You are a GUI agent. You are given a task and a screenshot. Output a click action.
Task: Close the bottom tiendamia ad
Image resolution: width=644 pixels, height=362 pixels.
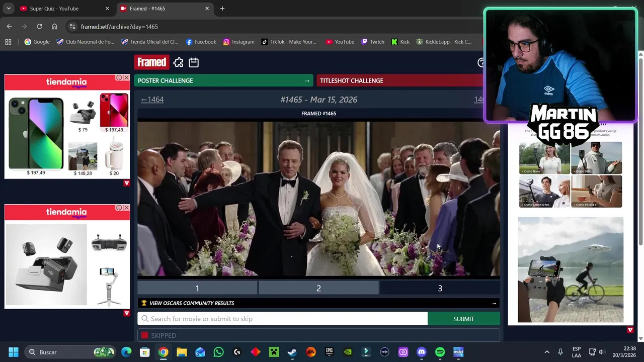[126, 208]
